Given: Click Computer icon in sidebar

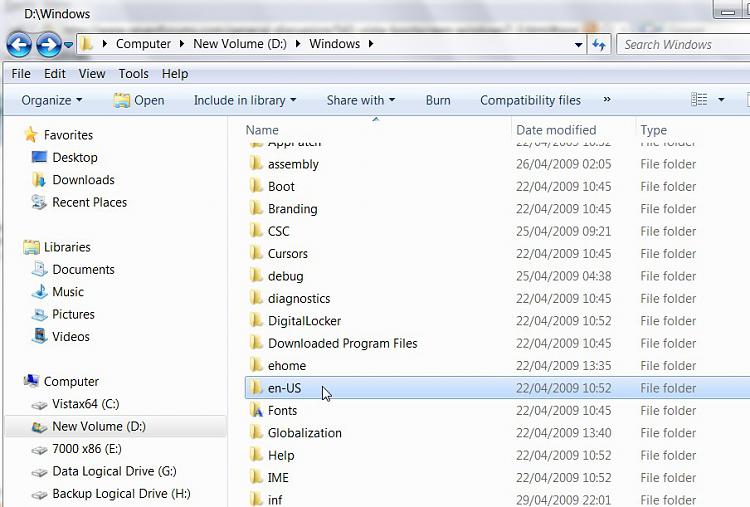Looking at the screenshot, I should tap(31, 381).
